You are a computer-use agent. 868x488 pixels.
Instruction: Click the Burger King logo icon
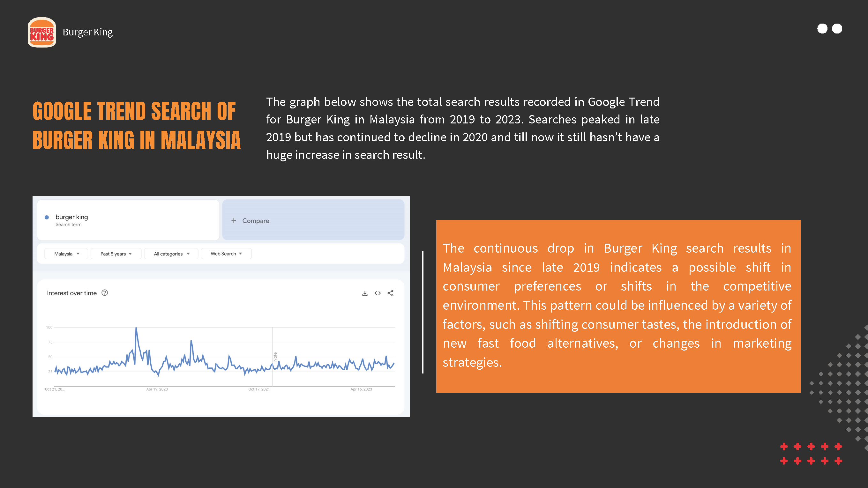pos(41,32)
